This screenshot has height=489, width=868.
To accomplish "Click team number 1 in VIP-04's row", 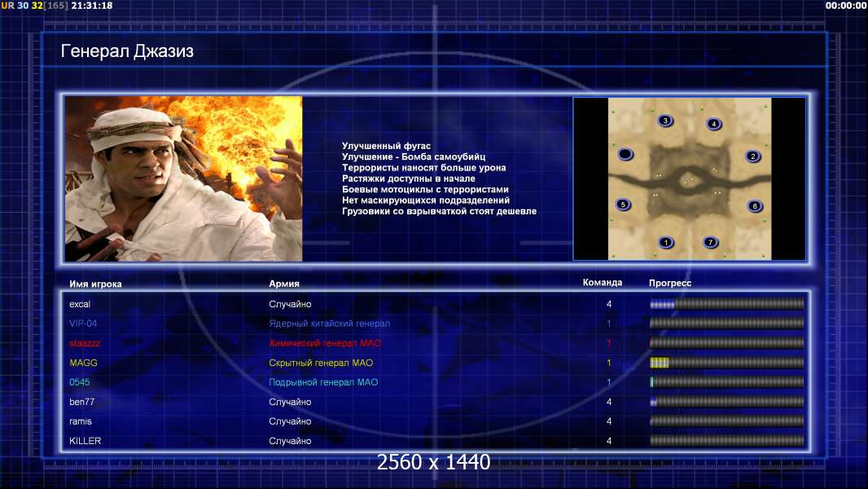I will (609, 324).
